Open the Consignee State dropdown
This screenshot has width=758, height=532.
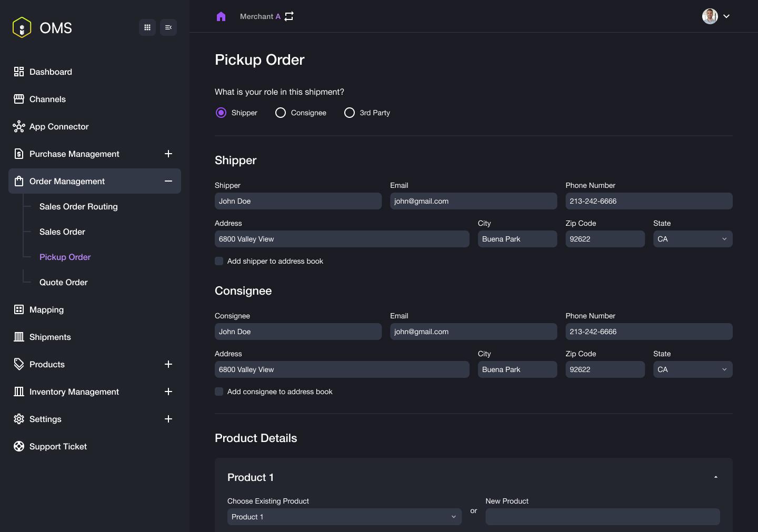coord(693,369)
